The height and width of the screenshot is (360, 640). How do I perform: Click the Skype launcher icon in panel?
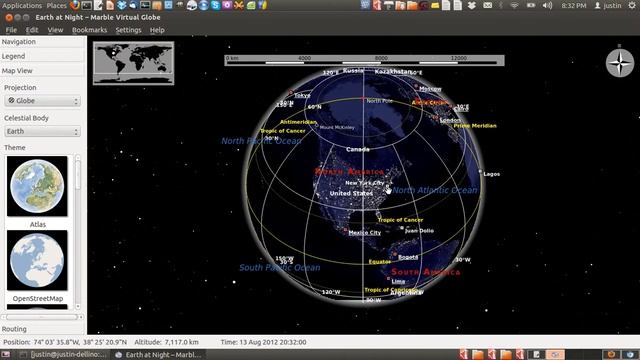coord(216,5)
